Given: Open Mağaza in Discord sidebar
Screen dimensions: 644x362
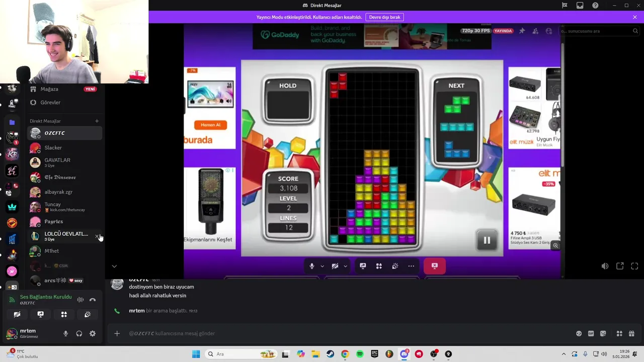Looking at the screenshot, I should (64, 89).
